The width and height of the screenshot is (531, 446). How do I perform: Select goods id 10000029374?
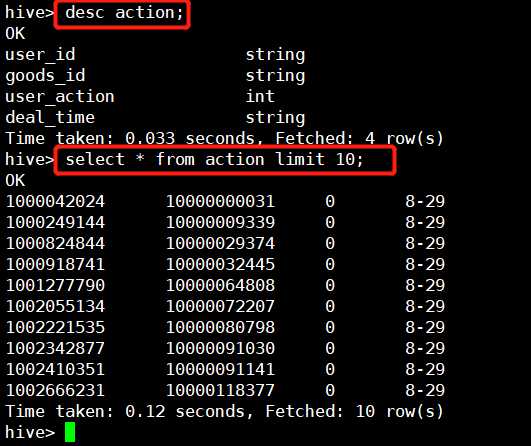pyautogui.click(x=220, y=243)
